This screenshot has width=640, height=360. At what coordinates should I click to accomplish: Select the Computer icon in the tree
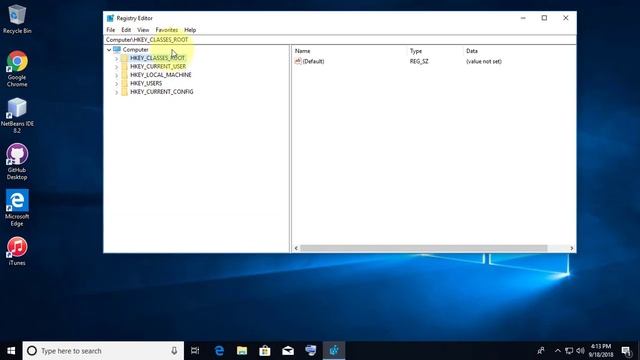pos(117,49)
